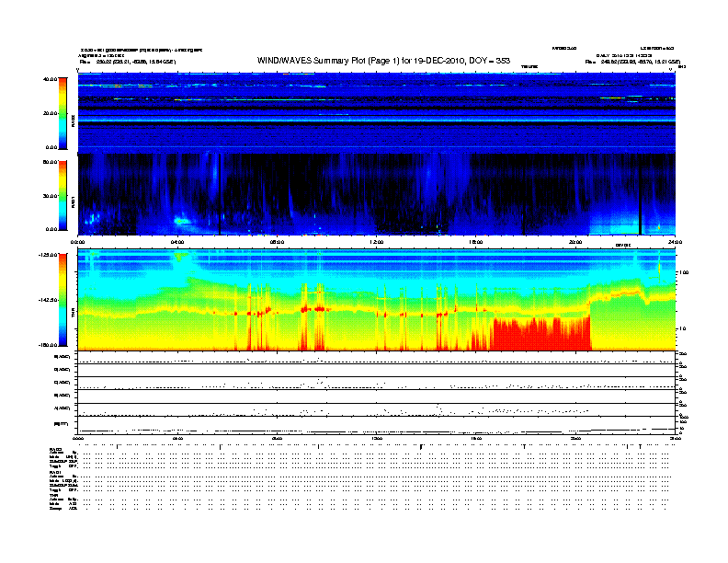The width and height of the screenshot is (728, 563).
Task: Click the -160.00 label on TNR color scale
Action: 48,345
